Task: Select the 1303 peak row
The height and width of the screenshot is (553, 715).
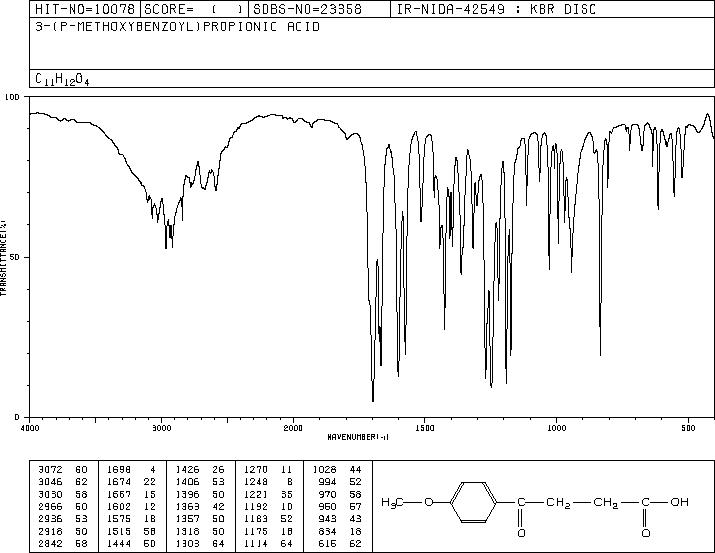Action: pyautogui.click(x=200, y=543)
